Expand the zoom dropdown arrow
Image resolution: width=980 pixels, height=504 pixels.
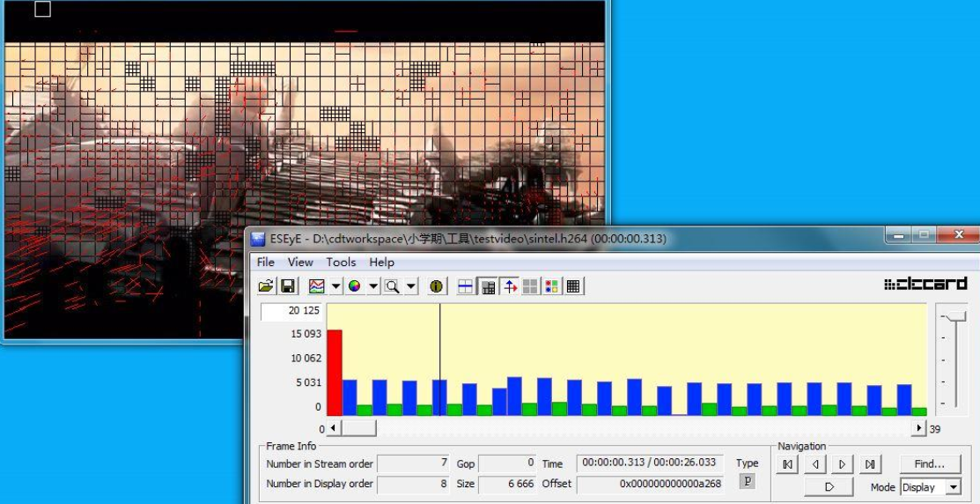pos(410,286)
